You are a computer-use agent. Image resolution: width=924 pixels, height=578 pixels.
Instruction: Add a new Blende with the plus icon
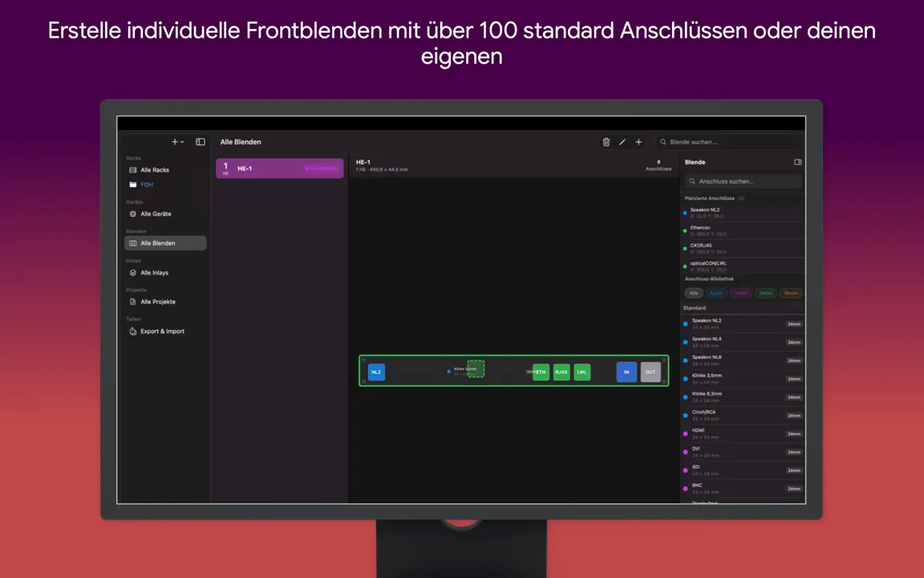point(638,141)
